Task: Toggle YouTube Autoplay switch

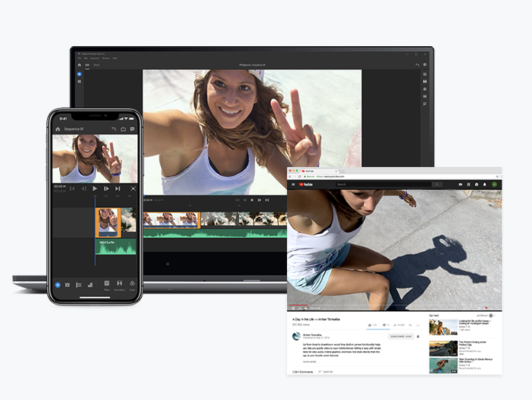Action: click(492, 316)
